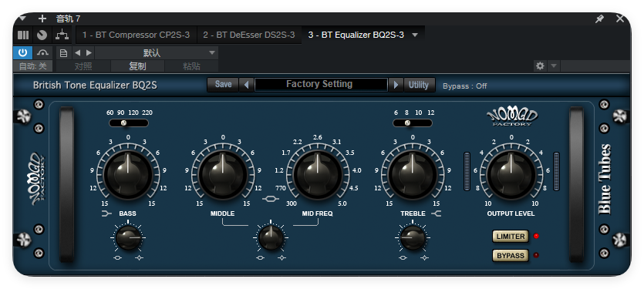Click the MID FREQ knob
This screenshot has width=644, height=289.
318,175
